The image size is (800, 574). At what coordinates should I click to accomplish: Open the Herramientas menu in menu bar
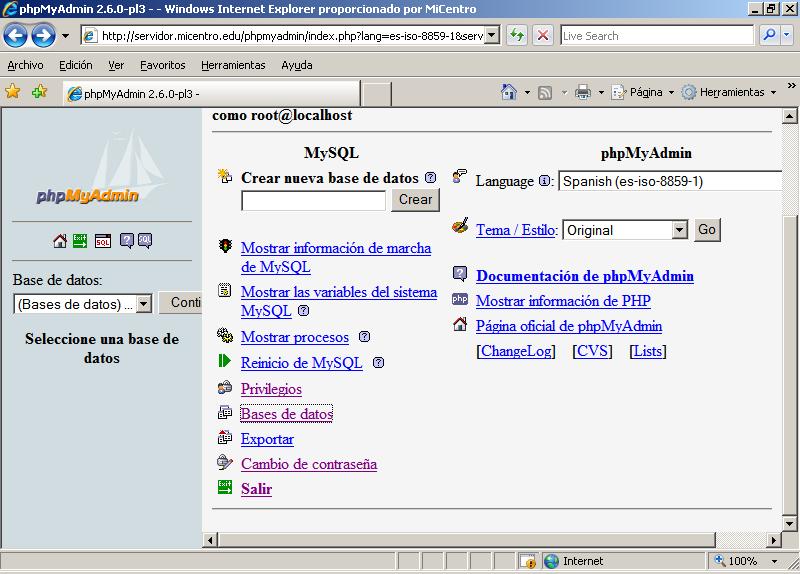coord(232,65)
